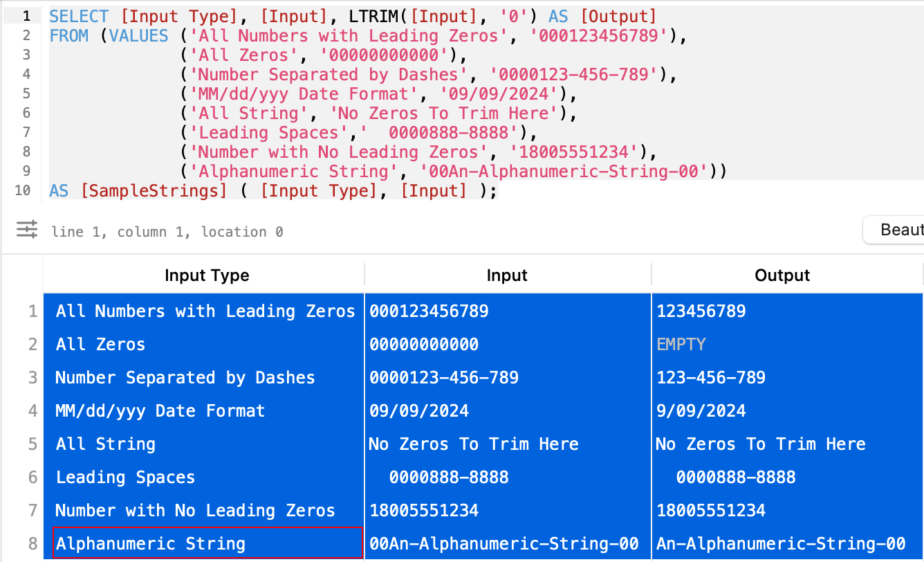924x562 pixels.
Task: Click the '9/09/2024' output cell
Action: pyautogui.click(x=701, y=411)
